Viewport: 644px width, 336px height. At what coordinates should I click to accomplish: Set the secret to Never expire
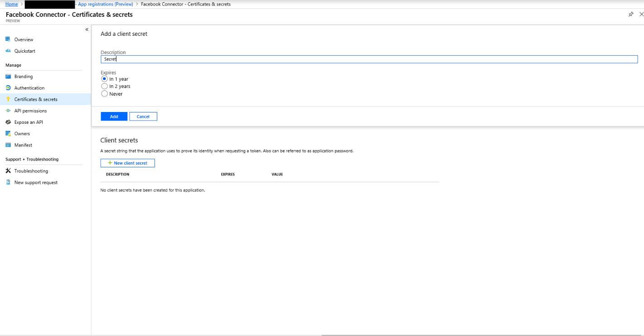(x=105, y=94)
